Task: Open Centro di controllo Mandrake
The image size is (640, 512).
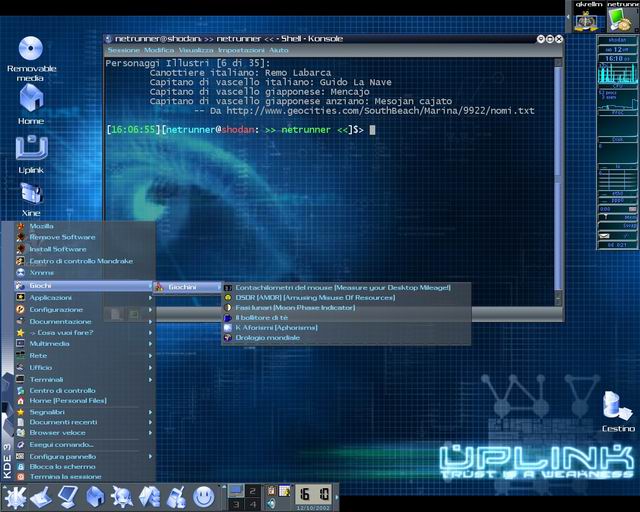Action: pyautogui.click(x=84, y=261)
